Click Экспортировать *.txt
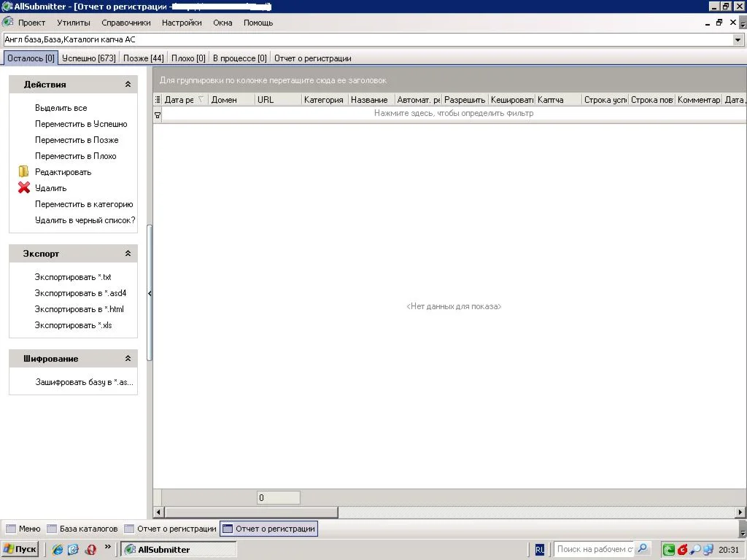The height and width of the screenshot is (560, 747). 72,276
